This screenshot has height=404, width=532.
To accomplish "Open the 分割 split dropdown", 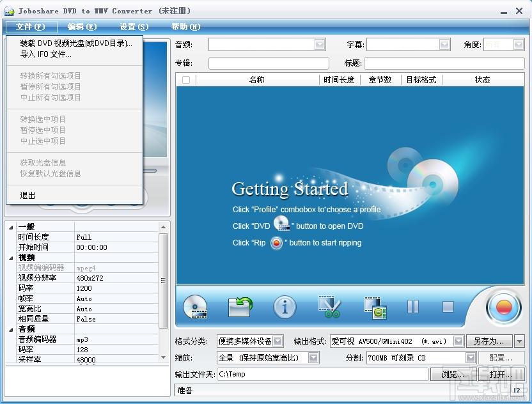I will click(x=470, y=357).
